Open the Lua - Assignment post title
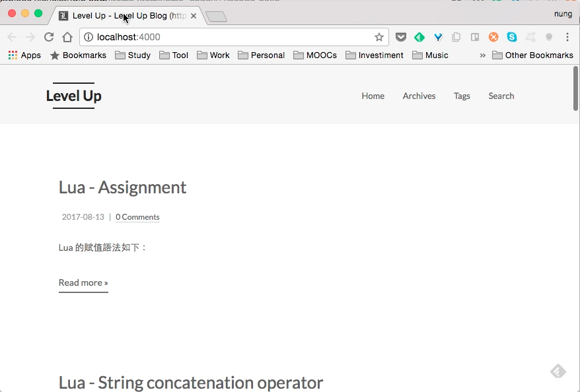The image size is (580, 392). pos(122,187)
